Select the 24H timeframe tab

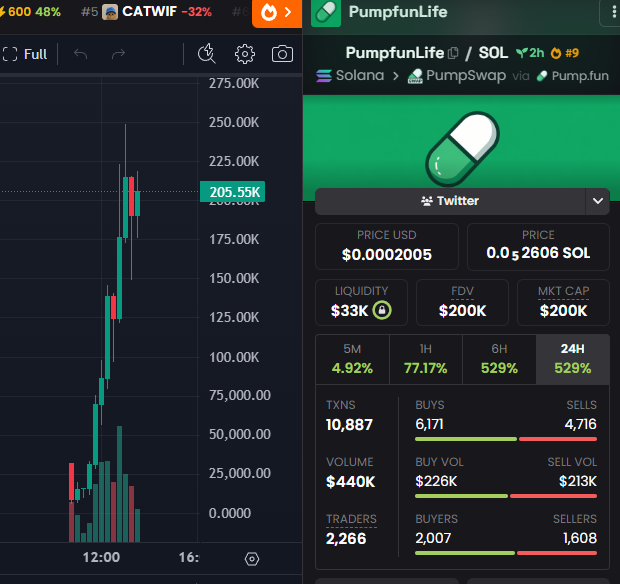(573, 359)
